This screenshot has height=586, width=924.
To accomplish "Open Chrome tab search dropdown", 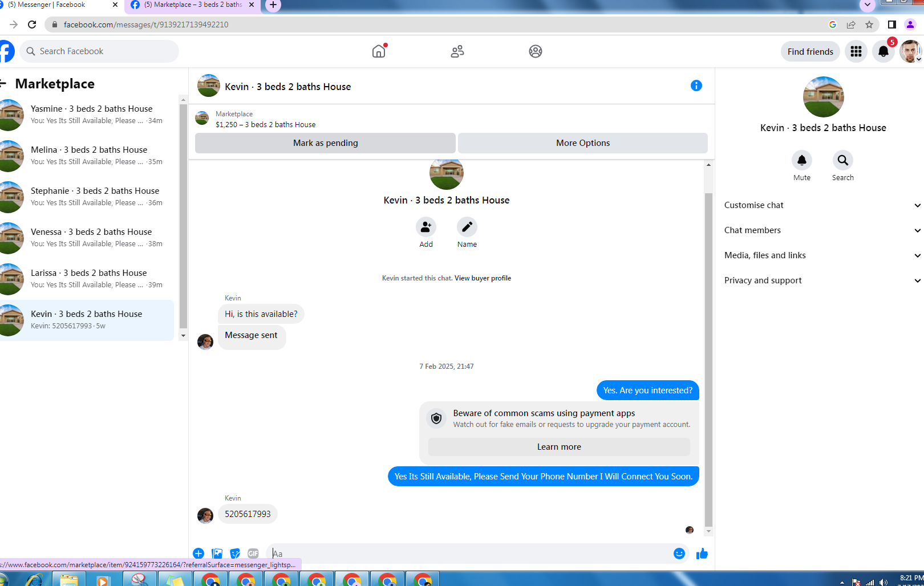I will 868,5.
